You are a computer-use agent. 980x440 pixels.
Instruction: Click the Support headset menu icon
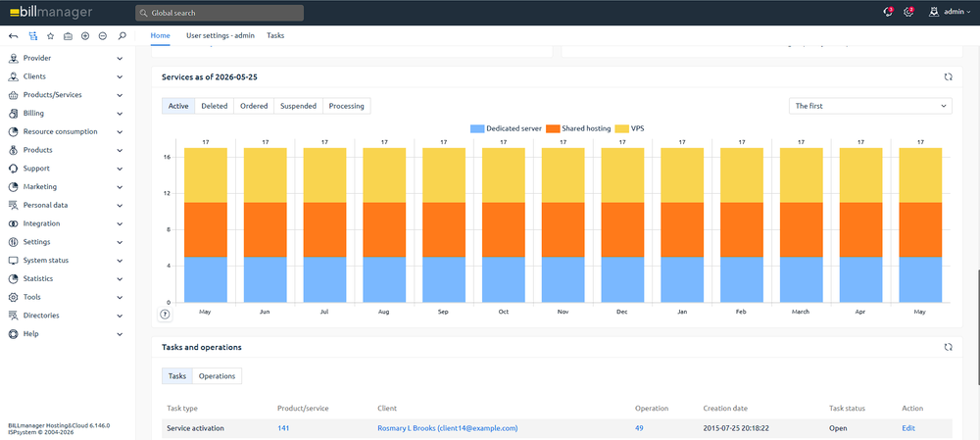(x=13, y=169)
